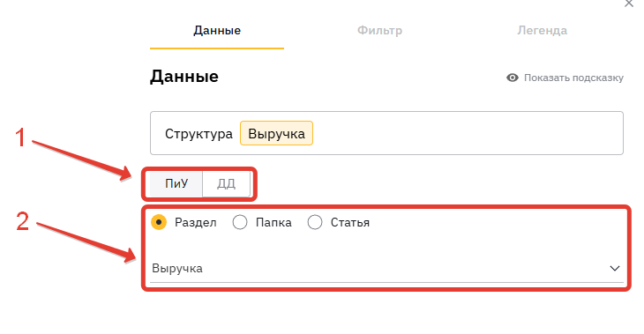
Task: Click the eye icon beside Показать подсказку
Action: tap(513, 78)
